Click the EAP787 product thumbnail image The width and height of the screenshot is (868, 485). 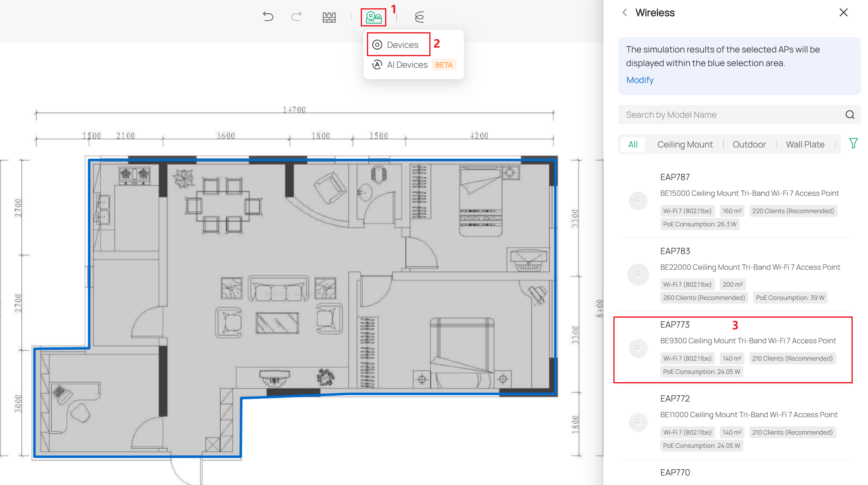tap(638, 200)
